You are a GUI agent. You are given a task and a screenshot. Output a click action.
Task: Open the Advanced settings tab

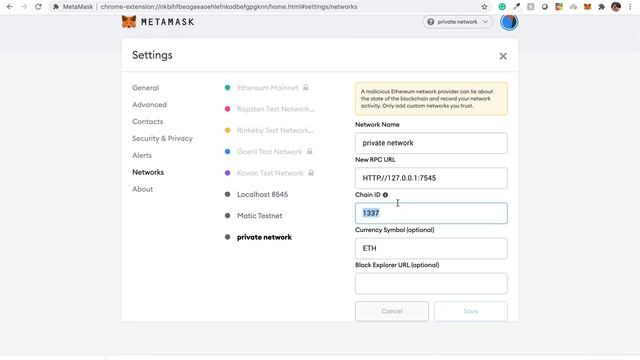(x=149, y=104)
